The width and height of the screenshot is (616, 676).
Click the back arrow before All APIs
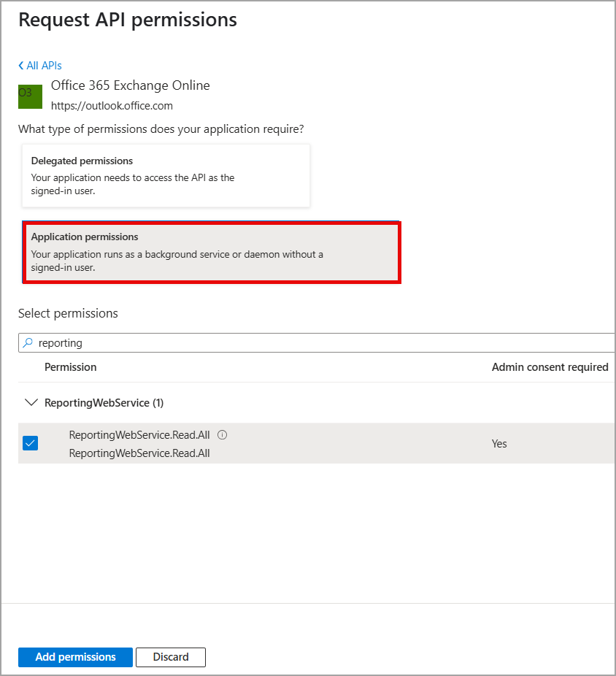(21, 66)
